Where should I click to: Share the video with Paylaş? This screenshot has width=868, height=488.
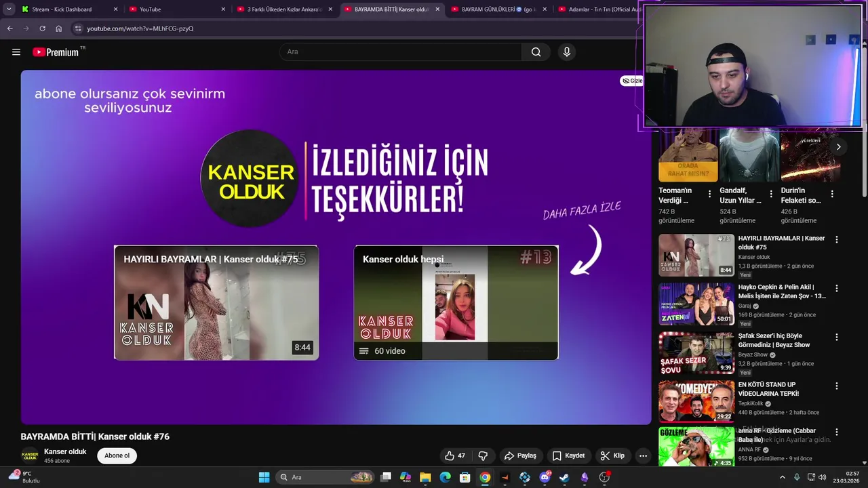[x=520, y=455]
